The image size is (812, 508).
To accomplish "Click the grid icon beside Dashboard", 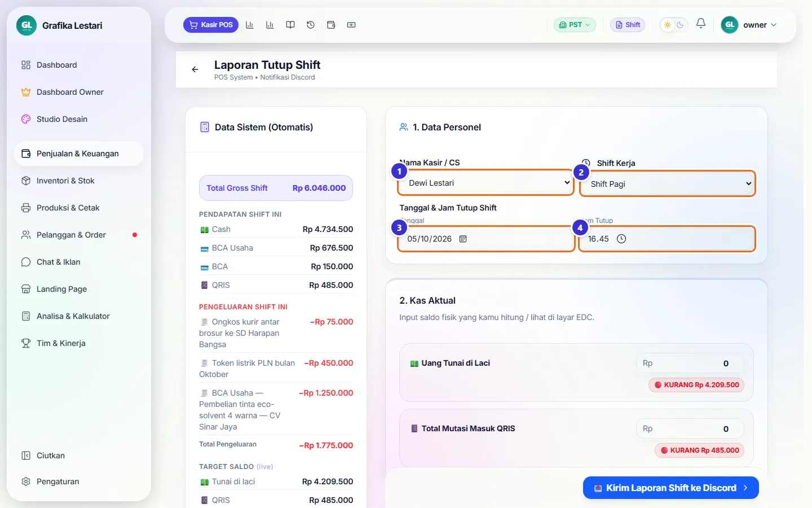I will point(26,65).
